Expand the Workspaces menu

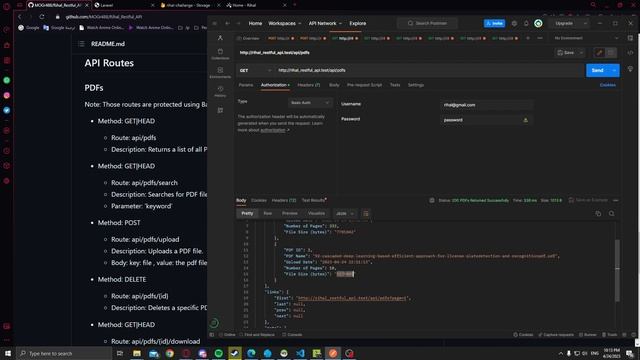[x=284, y=24]
